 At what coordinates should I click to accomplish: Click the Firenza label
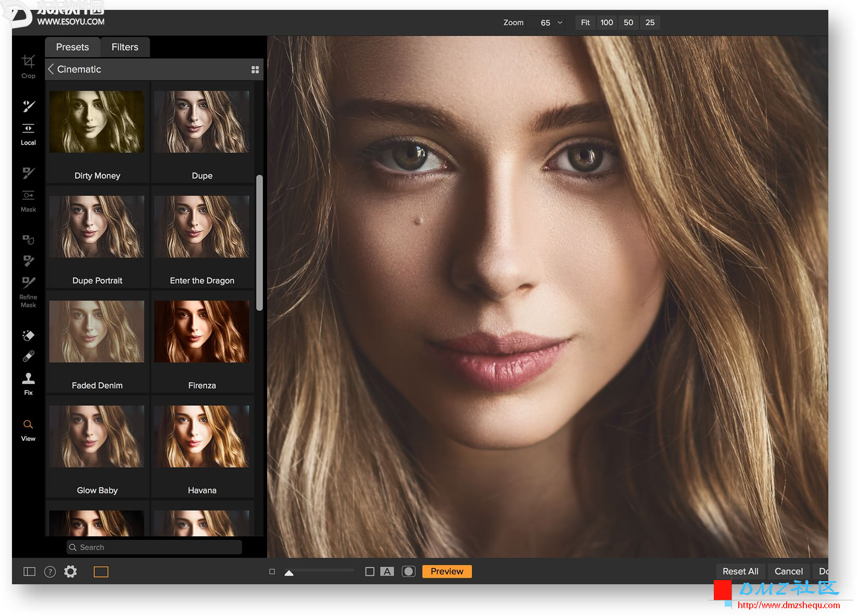202,386
